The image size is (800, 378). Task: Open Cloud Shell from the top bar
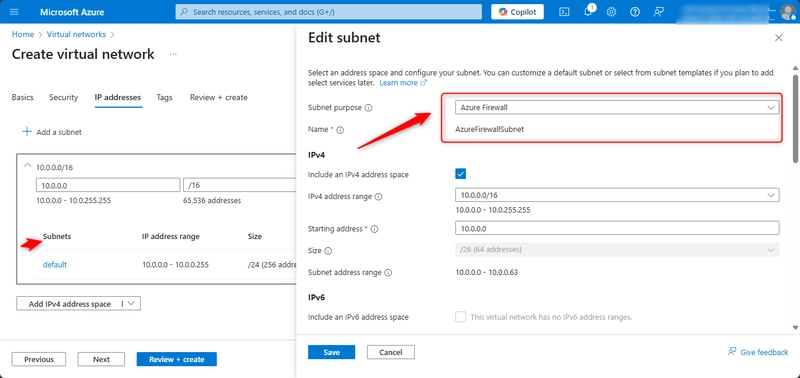[564, 12]
